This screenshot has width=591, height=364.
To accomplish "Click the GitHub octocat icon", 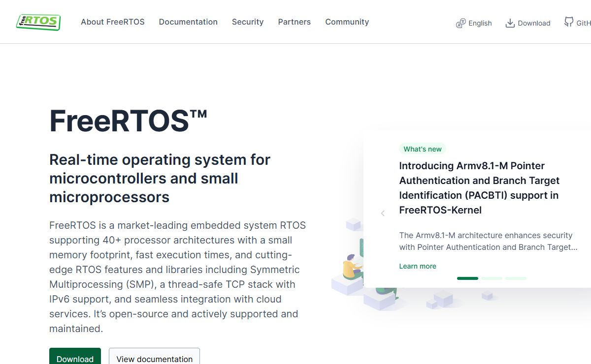I will point(569,22).
